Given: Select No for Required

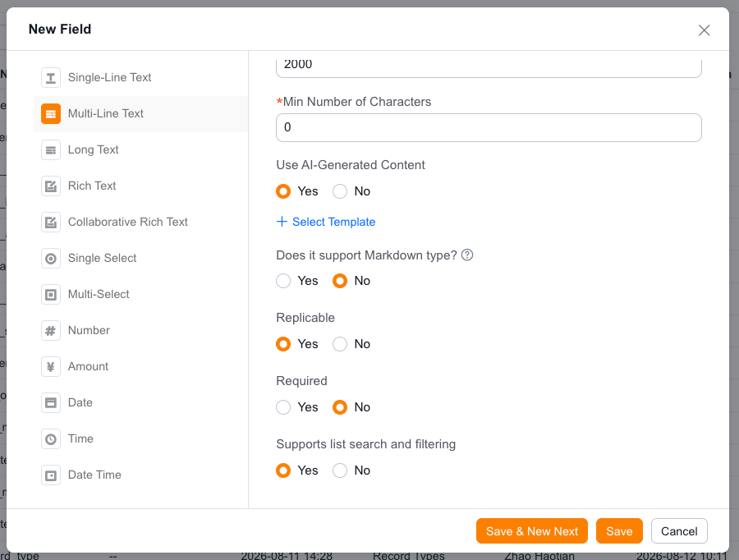Looking at the screenshot, I should [x=340, y=407].
